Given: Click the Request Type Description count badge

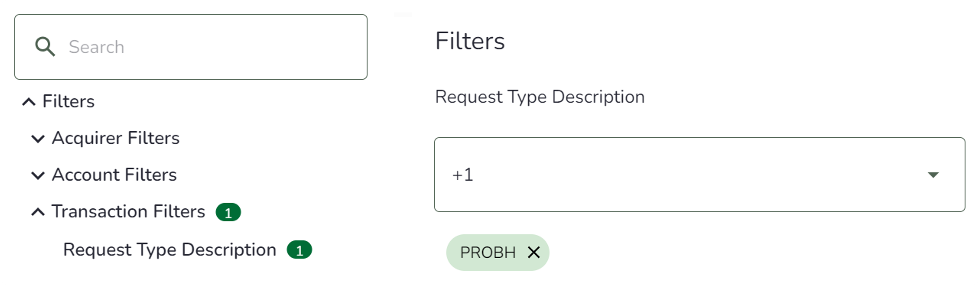Looking at the screenshot, I should [x=299, y=250].
